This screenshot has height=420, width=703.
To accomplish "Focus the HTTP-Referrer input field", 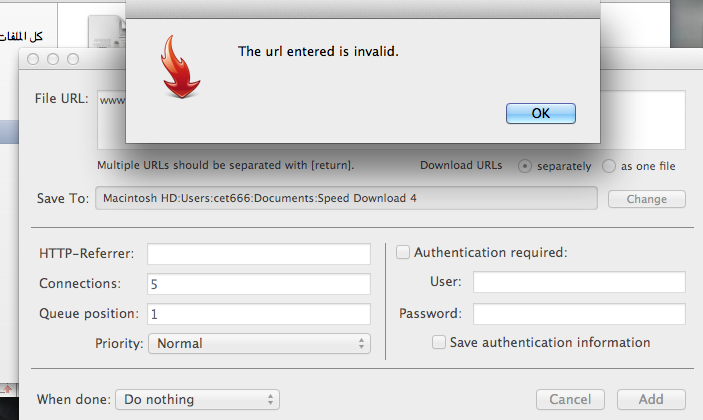I will pos(259,254).
